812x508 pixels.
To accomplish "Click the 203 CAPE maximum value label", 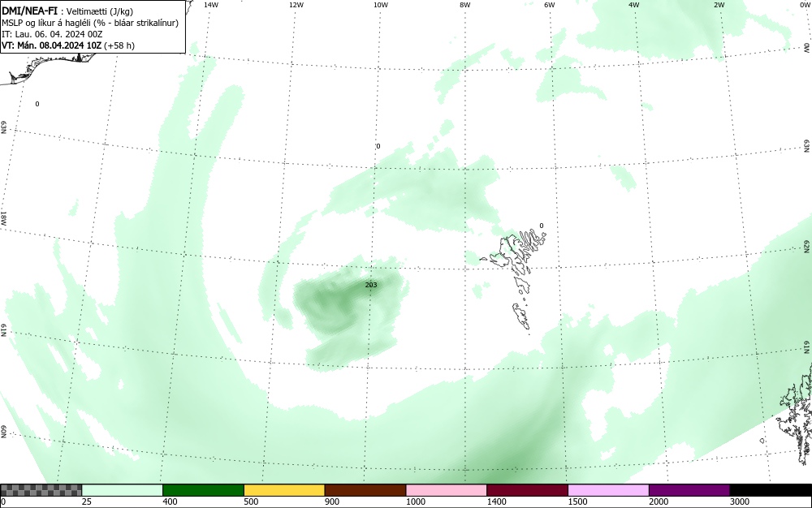I will [x=371, y=285].
